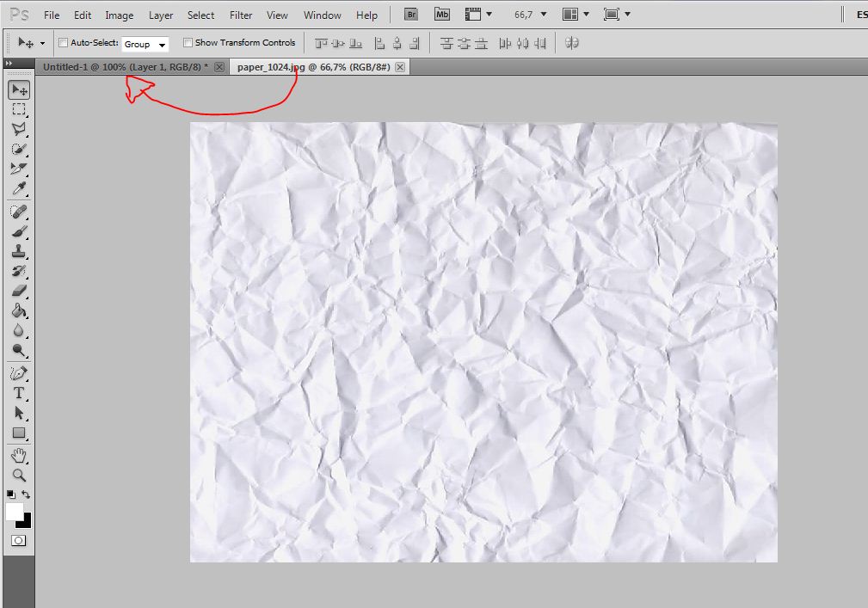This screenshot has width=868, height=608.
Task: Open the zoom level 66,7 dropdown
Action: click(x=533, y=14)
